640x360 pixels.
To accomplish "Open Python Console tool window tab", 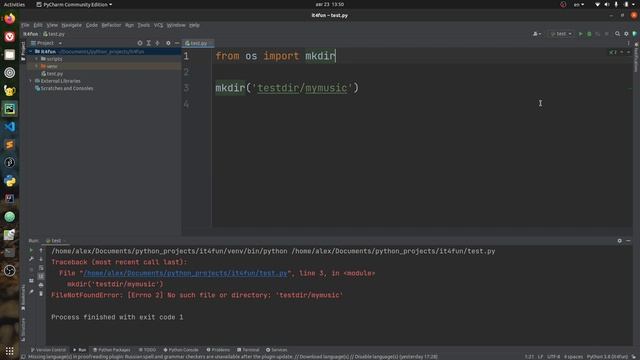I will (x=181, y=350).
